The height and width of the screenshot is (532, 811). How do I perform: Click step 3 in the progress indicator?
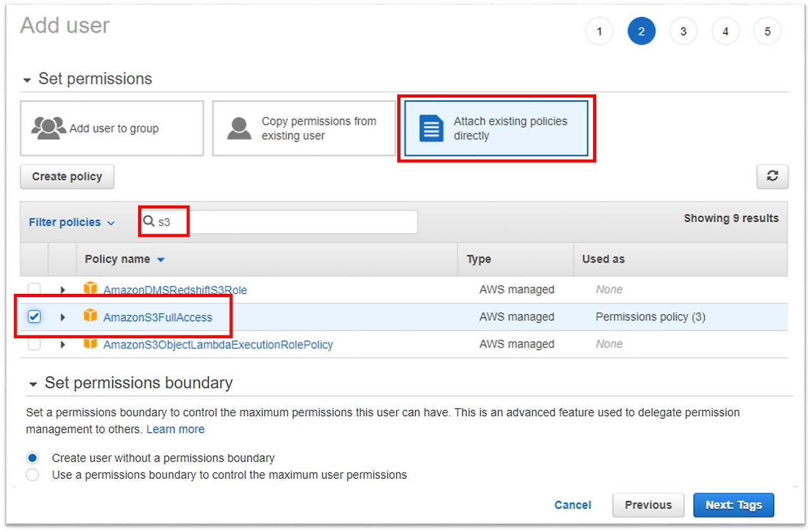tap(683, 31)
